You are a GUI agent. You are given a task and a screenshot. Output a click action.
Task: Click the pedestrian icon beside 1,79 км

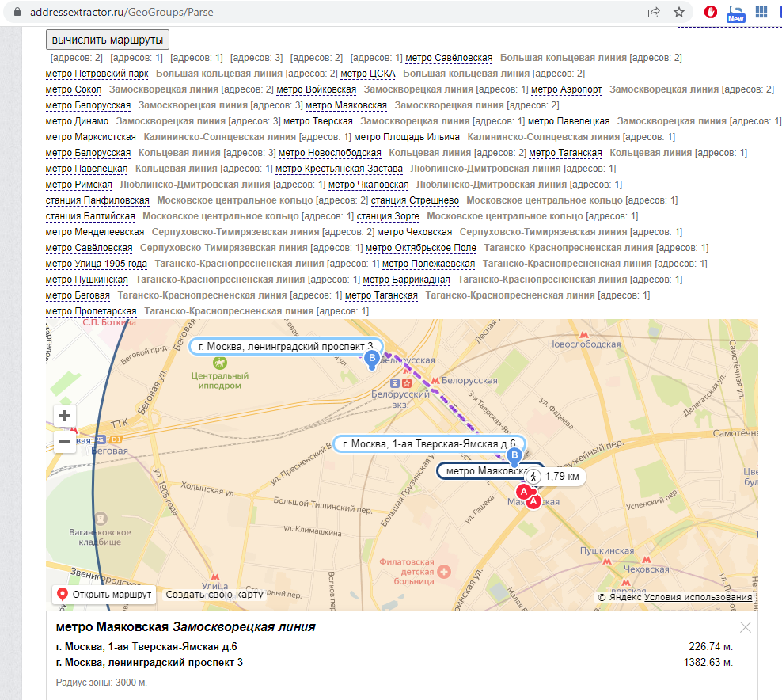(x=533, y=477)
